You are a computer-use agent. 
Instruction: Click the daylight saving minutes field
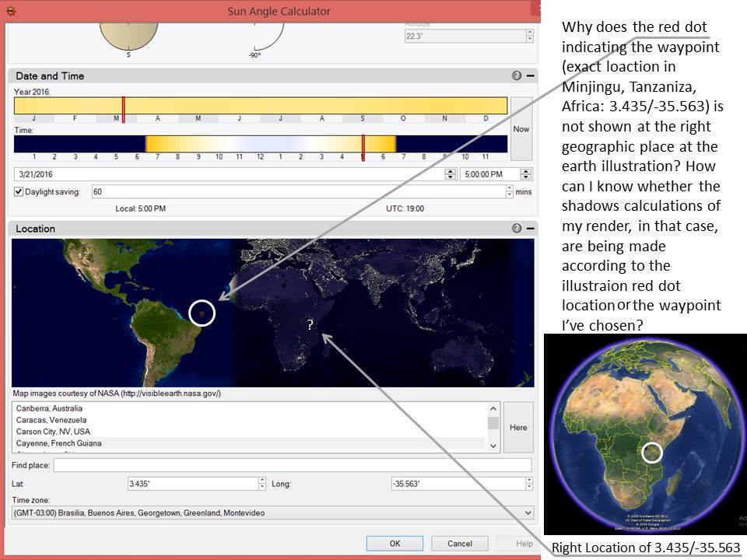coord(299,191)
